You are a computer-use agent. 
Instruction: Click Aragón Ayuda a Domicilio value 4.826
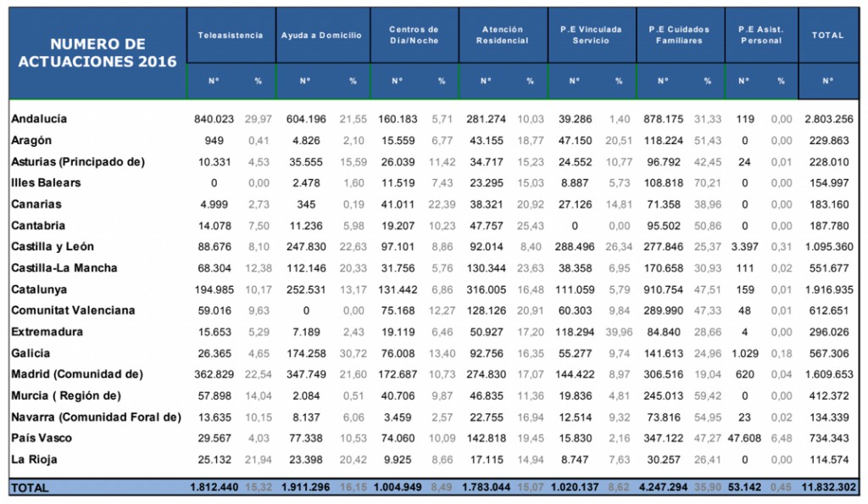pyautogui.click(x=306, y=141)
